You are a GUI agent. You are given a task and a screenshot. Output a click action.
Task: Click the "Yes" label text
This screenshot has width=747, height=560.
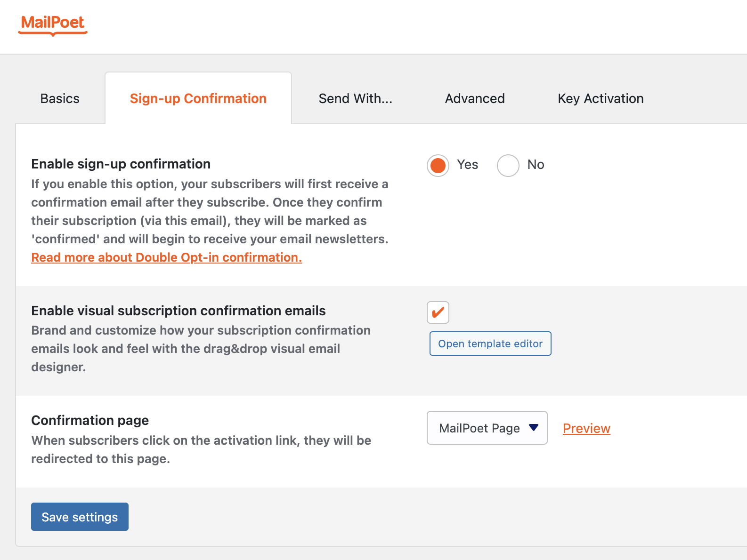coord(467,165)
